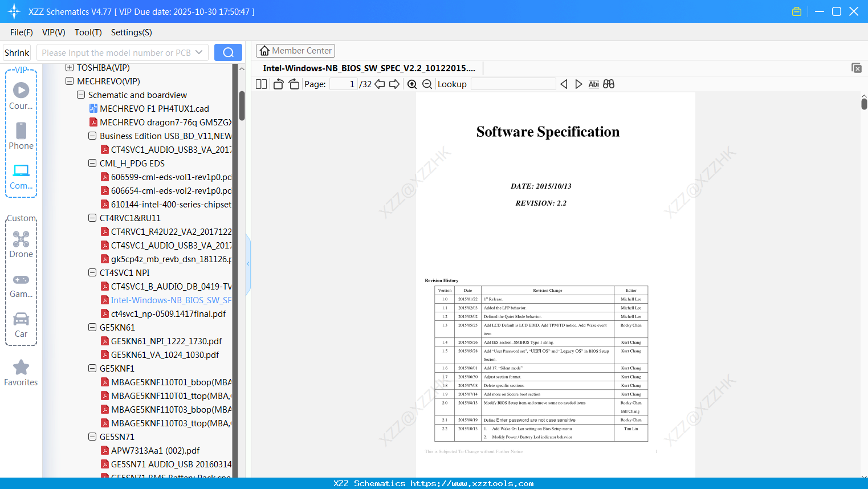Image resolution: width=868 pixels, height=489 pixels.
Task: Click the document viewer vertical scrollbar
Action: click(864, 103)
